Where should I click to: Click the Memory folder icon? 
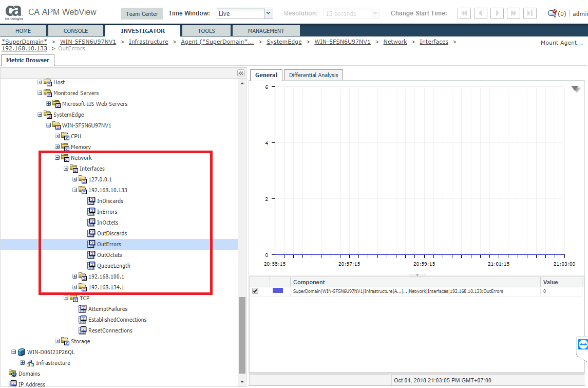[x=65, y=146]
